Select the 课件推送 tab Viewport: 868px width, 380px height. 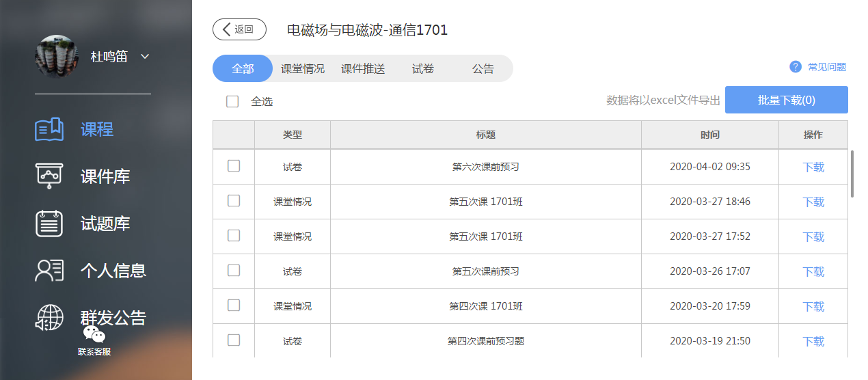(363, 69)
